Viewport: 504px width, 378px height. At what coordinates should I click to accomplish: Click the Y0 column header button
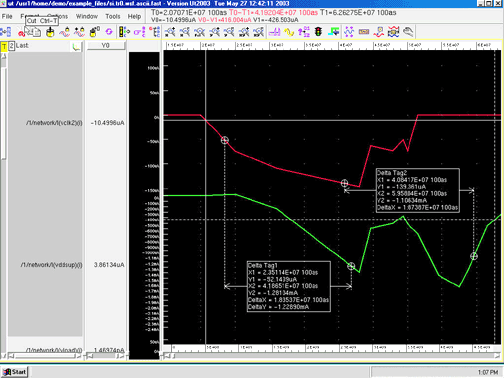106,45
